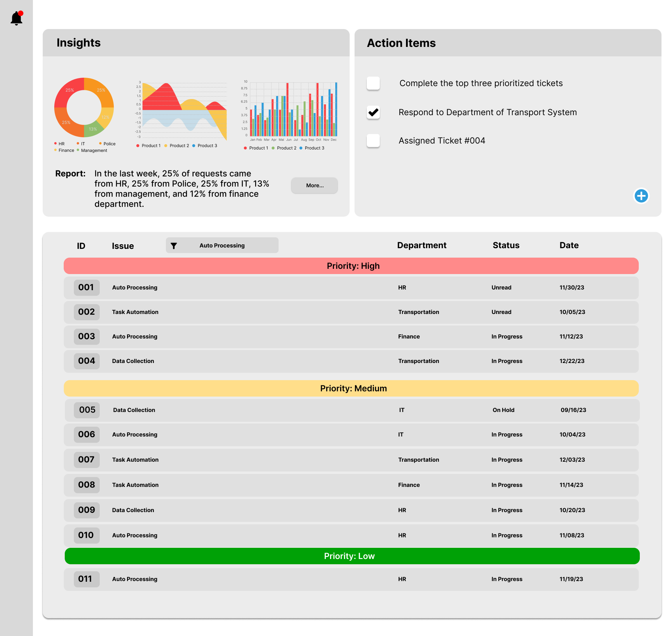The width and height of the screenshot is (672, 636).
Task: Click 'Data Collection' in ticket 005 row
Action: tap(134, 410)
